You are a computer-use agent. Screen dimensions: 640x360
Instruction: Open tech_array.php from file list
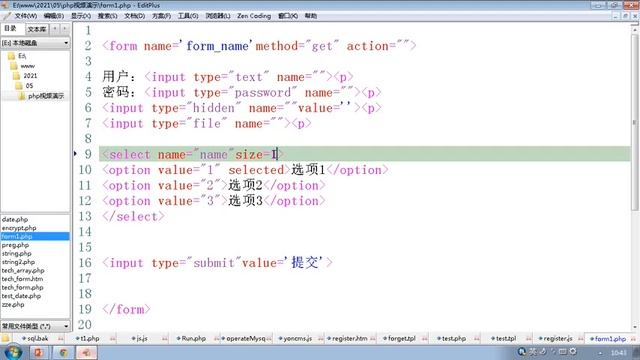coord(23,271)
